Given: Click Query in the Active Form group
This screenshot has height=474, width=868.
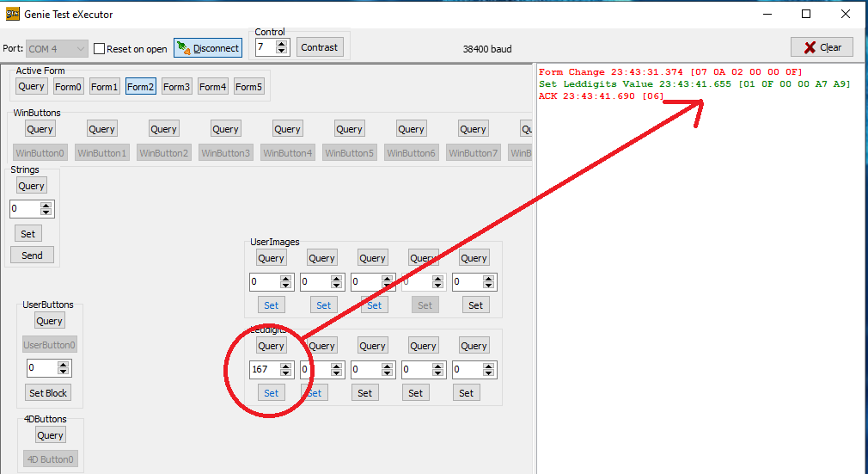Looking at the screenshot, I should tap(31, 86).
